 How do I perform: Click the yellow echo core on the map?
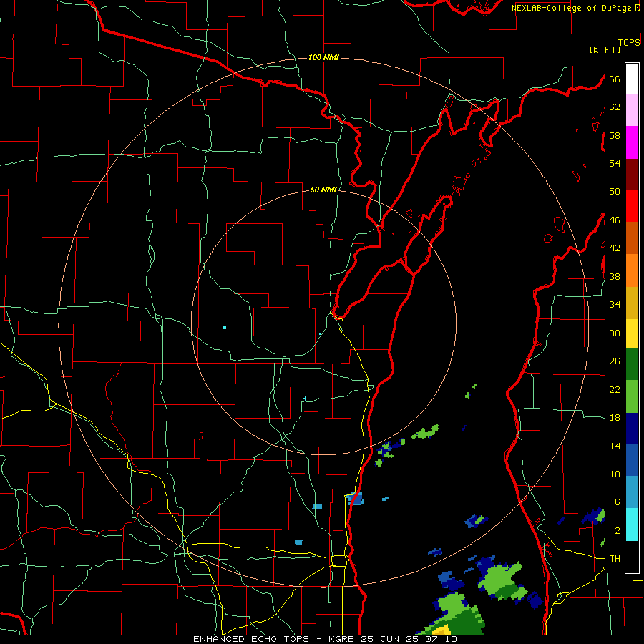click(442, 630)
